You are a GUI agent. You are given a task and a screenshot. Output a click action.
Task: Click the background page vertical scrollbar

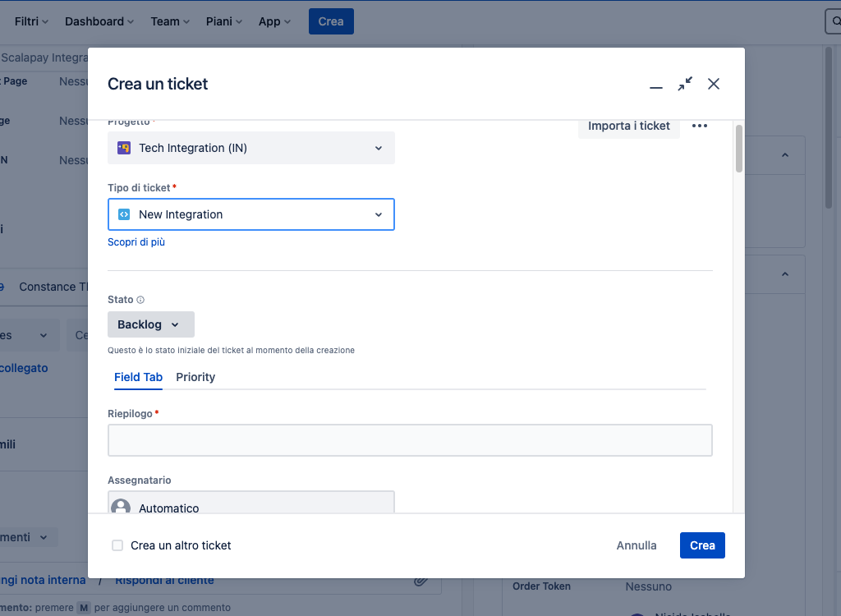pos(828,126)
